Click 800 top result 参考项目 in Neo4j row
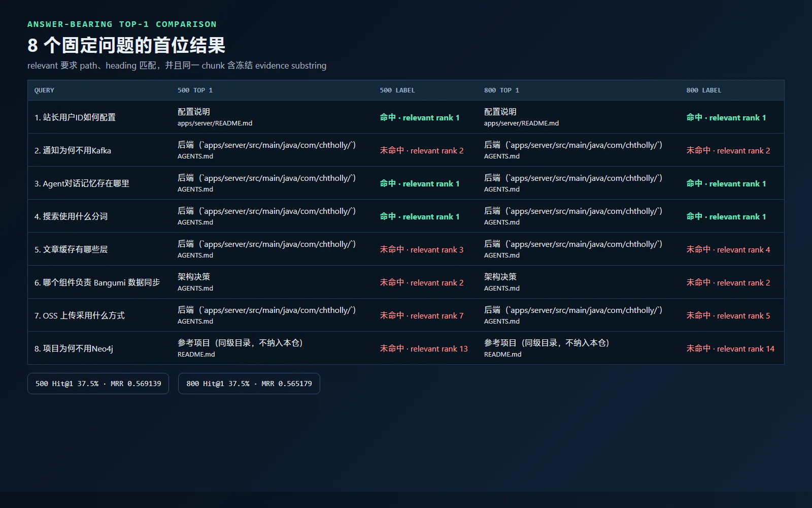812x508 pixels. pos(547,343)
